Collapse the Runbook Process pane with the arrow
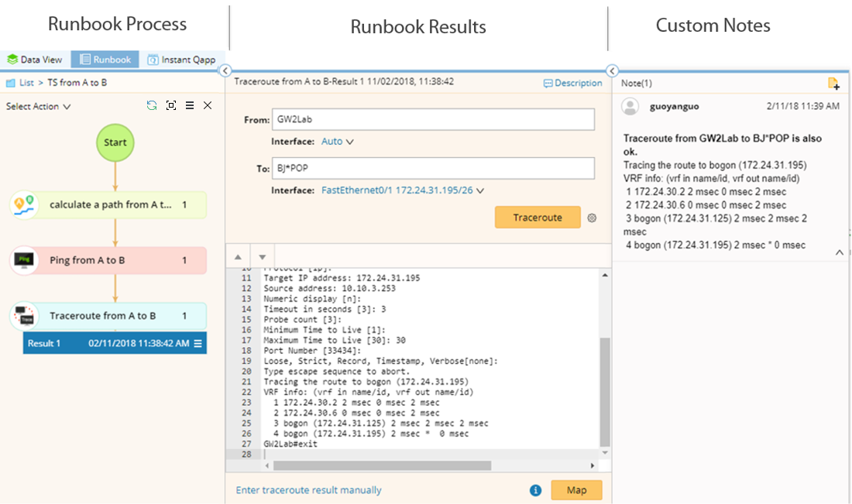The image size is (852, 504). [225, 71]
